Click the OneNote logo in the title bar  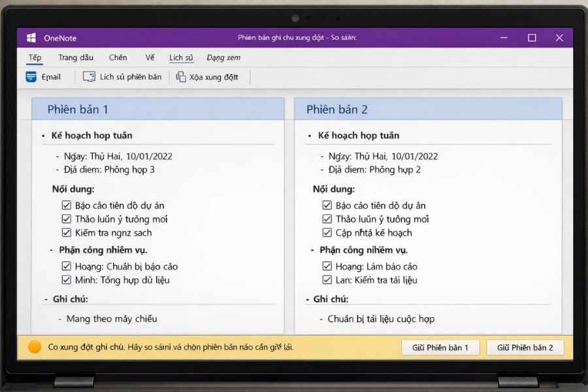(x=31, y=37)
